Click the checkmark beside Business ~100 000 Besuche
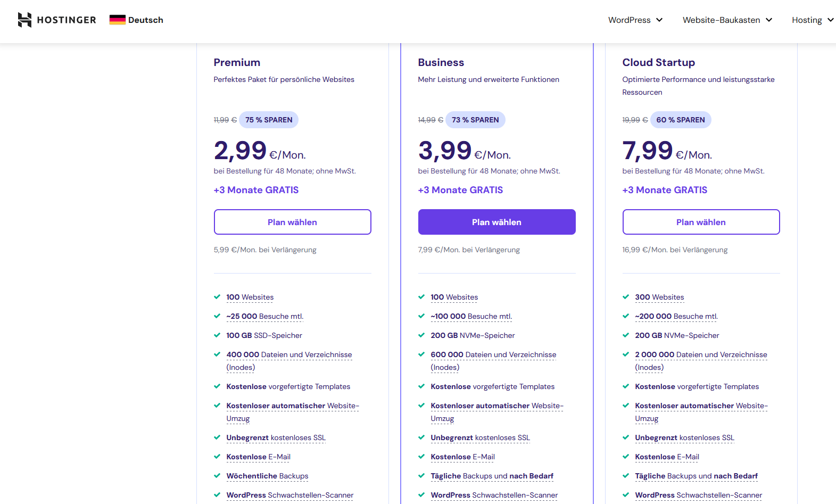Screen dimensions: 836x504 (x=421, y=316)
